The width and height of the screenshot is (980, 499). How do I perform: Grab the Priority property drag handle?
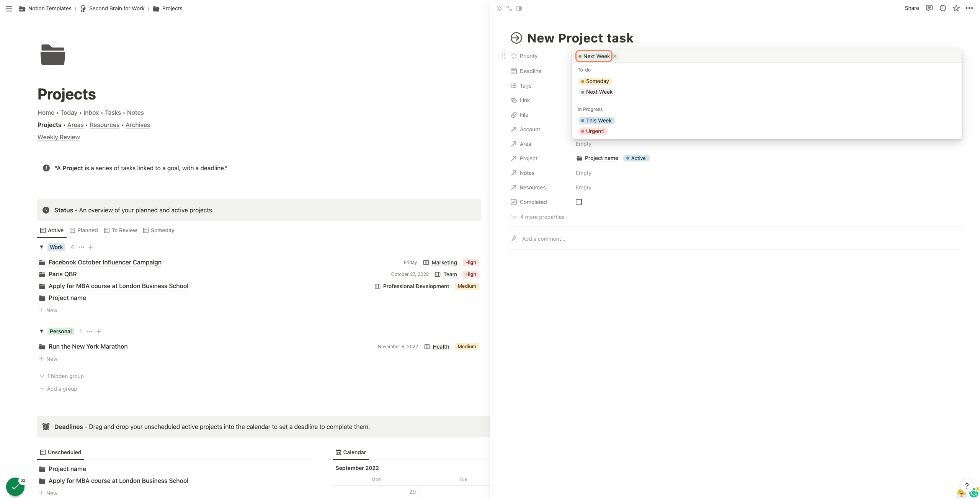point(503,56)
